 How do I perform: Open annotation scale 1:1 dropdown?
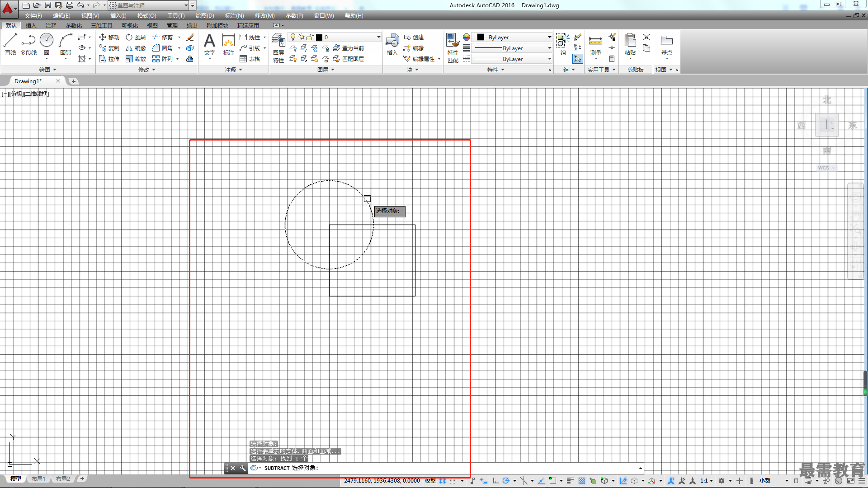[x=707, y=481]
